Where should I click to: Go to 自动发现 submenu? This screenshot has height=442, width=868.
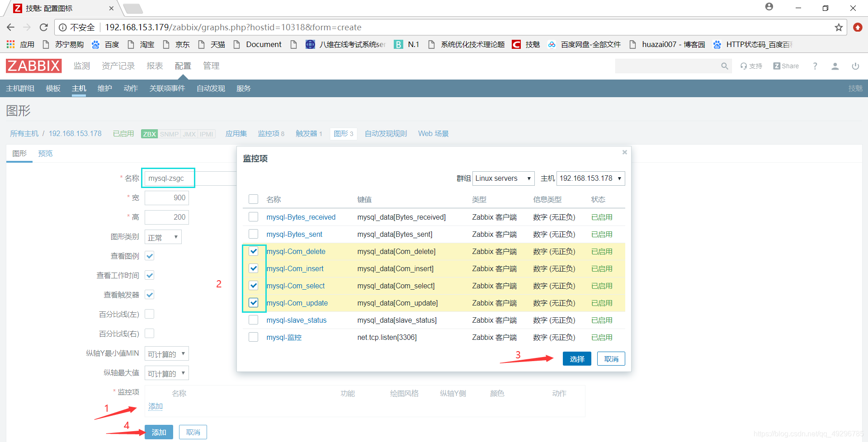(211, 89)
